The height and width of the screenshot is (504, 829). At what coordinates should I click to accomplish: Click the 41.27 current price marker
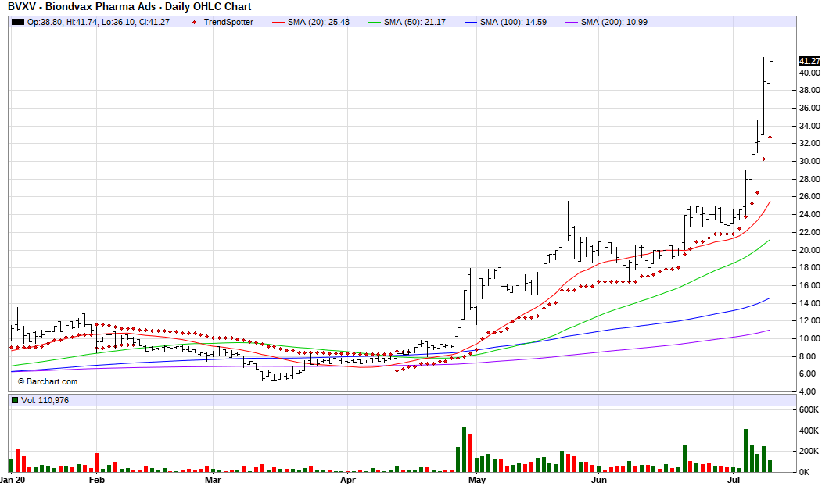coord(809,61)
